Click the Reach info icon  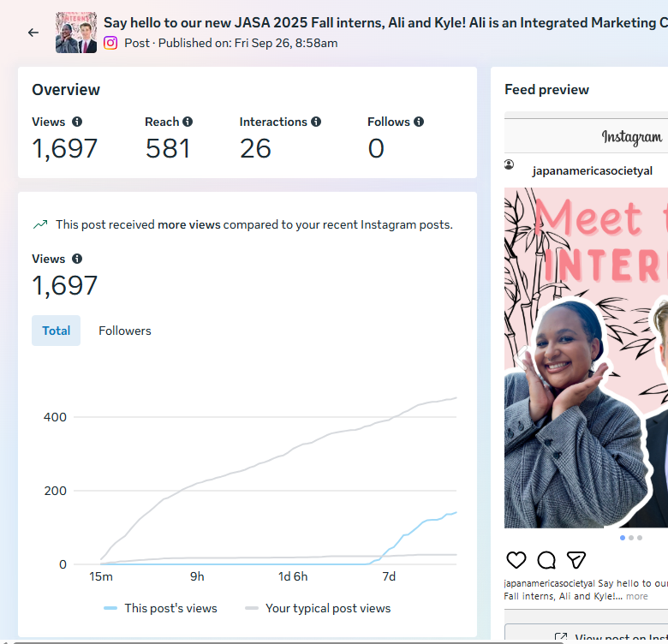(188, 122)
